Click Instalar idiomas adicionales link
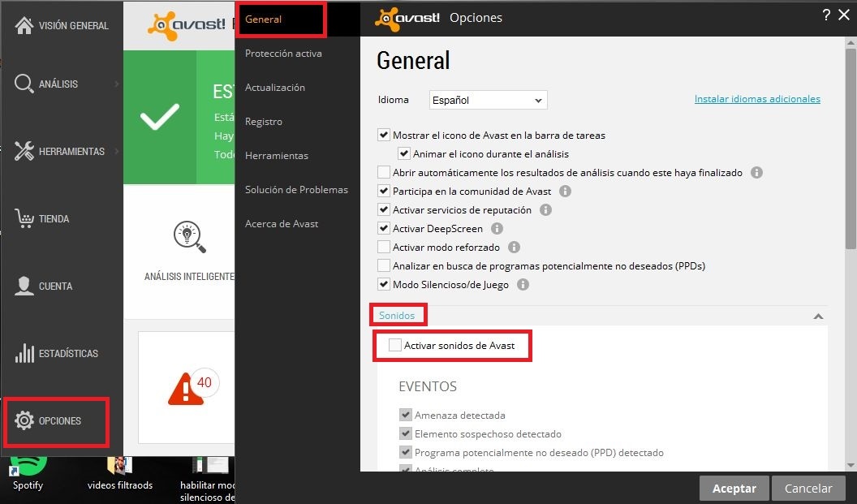 click(x=757, y=99)
